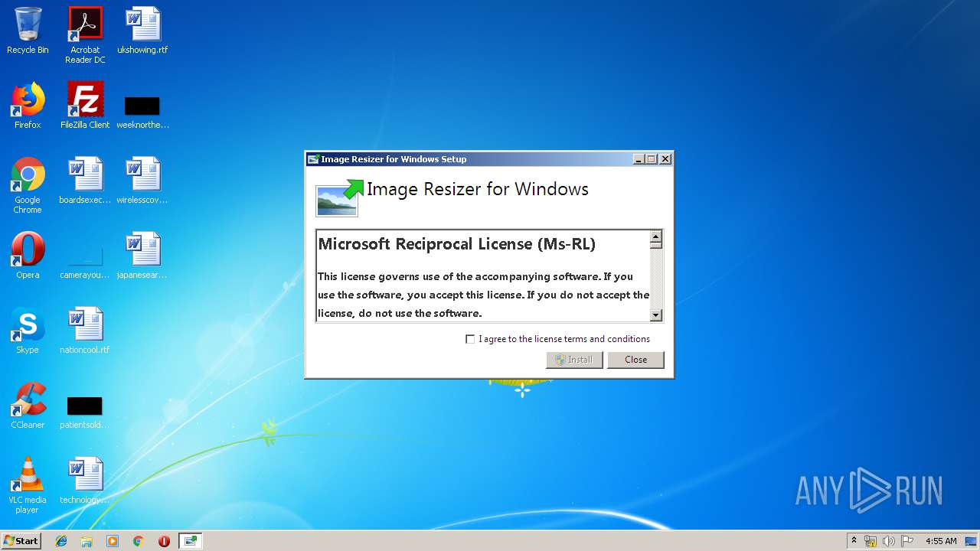
Task: Select the wirelesscov... document icon
Action: (x=142, y=181)
